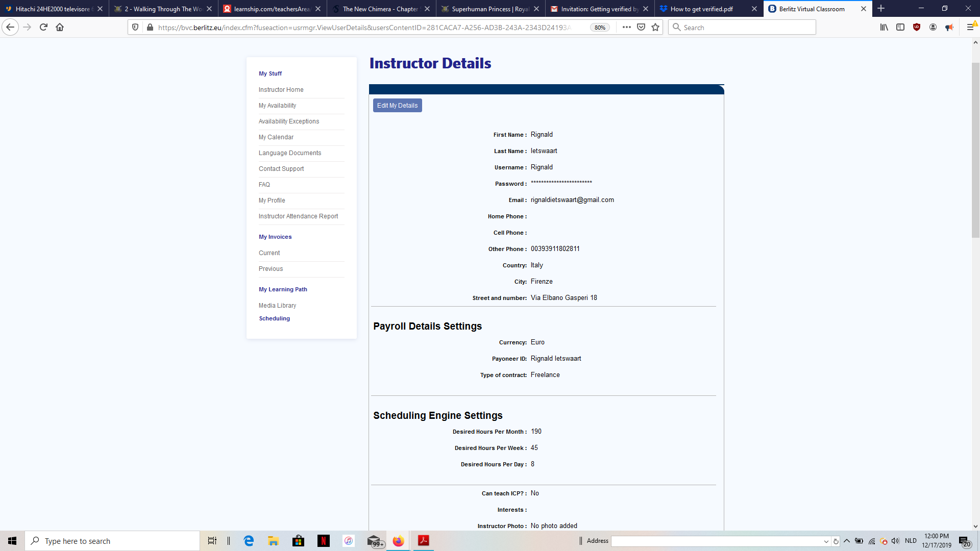This screenshot has height=551, width=980.
Task: Bookmark this page with star icon
Action: coord(655,28)
